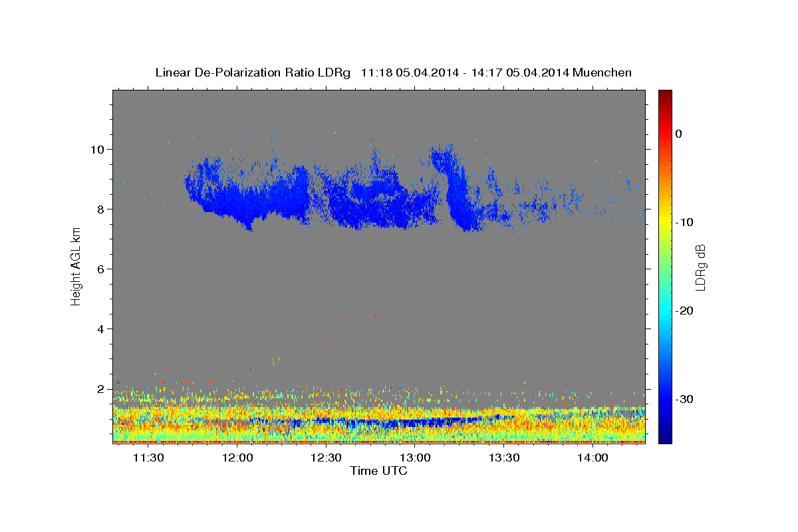Screen dimensions: 798x532
Task: Click the colorbar value -10
Action: [x=684, y=222]
